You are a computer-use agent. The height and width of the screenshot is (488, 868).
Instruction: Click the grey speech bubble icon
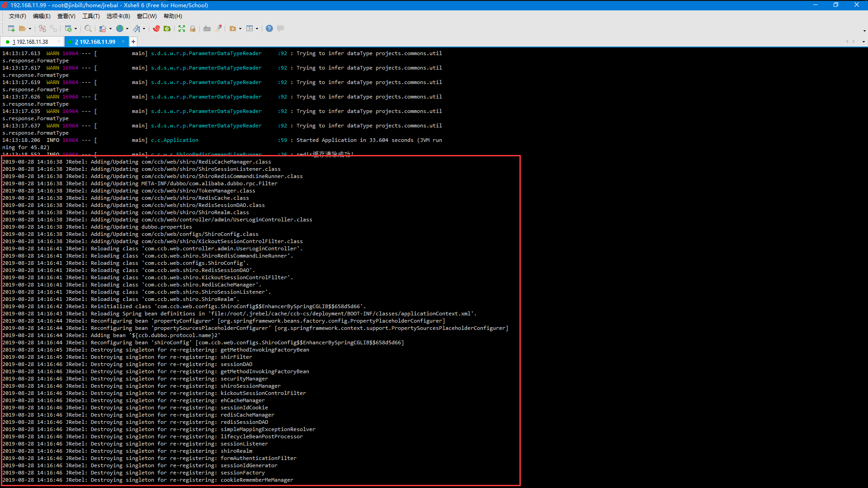click(280, 28)
